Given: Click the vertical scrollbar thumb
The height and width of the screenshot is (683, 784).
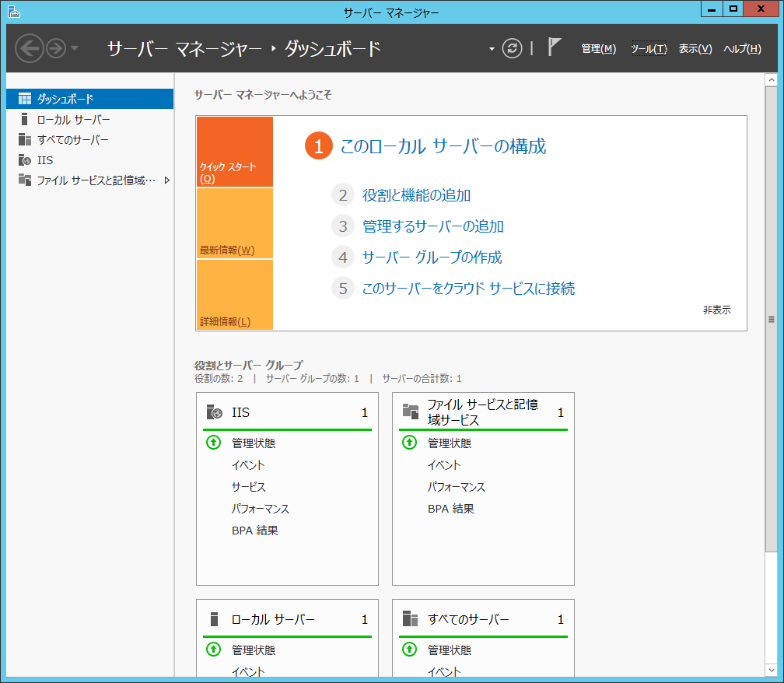Looking at the screenshot, I should (772, 319).
